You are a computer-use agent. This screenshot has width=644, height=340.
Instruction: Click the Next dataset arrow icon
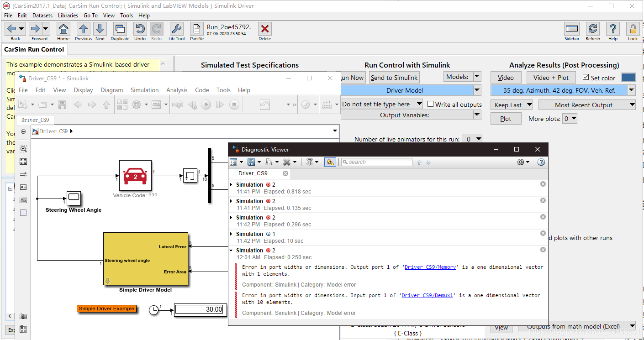coord(100,29)
